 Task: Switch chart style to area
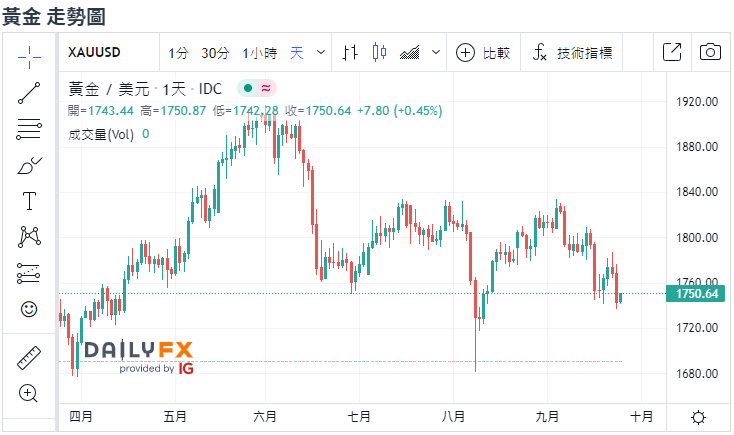[409, 52]
